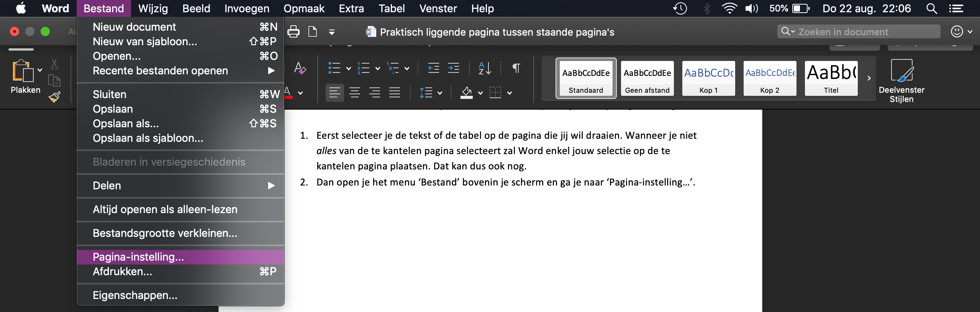The image size is (980, 312).
Task: Select Pagina-instelling... in Bestand menu
Action: click(x=180, y=257)
